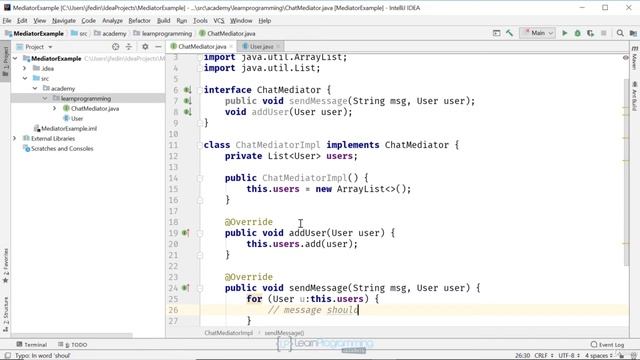Screen dimensions: 640x360
Task: Toggle fold marker on line 24 sendMessage
Action: coord(200,288)
